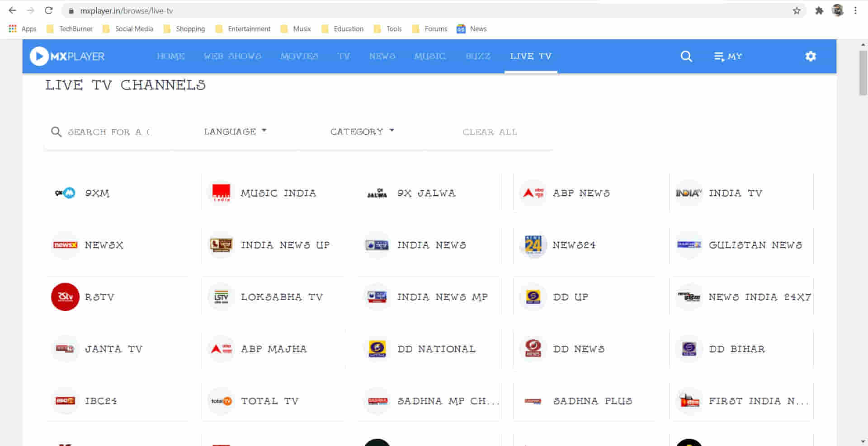Screen dimensions: 868x446
Task: Open the MY playlist menu
Action: click(728, 56)
